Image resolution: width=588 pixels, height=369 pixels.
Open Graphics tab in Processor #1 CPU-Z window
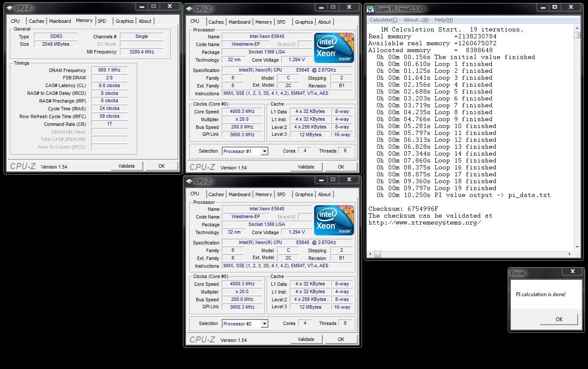click(304, 22)
